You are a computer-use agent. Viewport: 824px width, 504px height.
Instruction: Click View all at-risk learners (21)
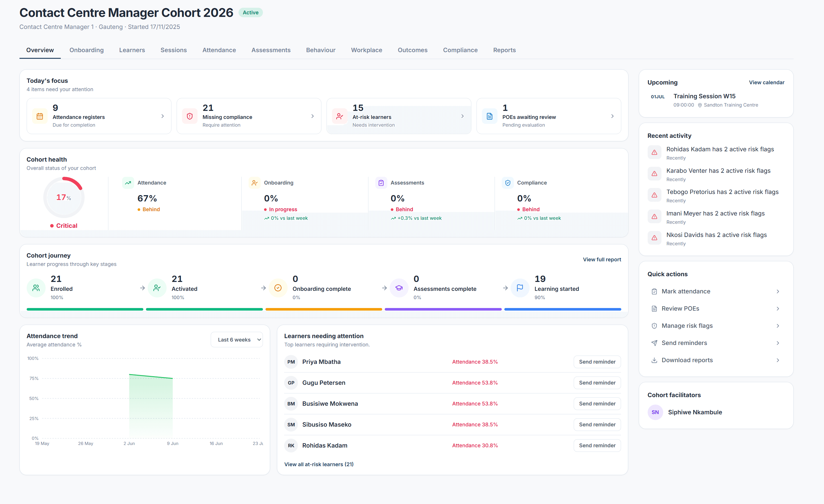[x=319, y=464]
